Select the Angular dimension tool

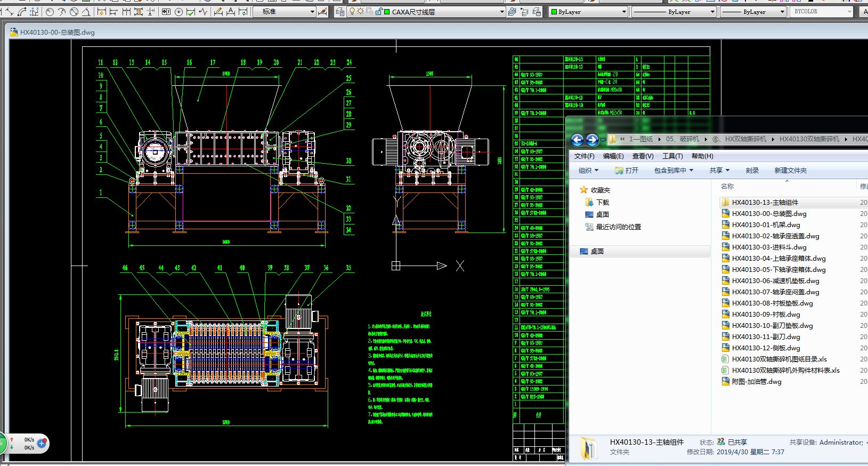coord(86,11)
